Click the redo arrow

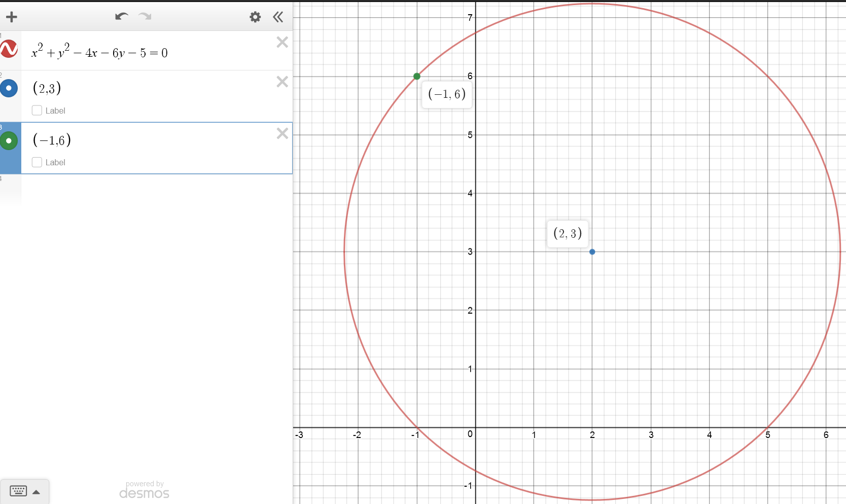click(x=146, y=17)
